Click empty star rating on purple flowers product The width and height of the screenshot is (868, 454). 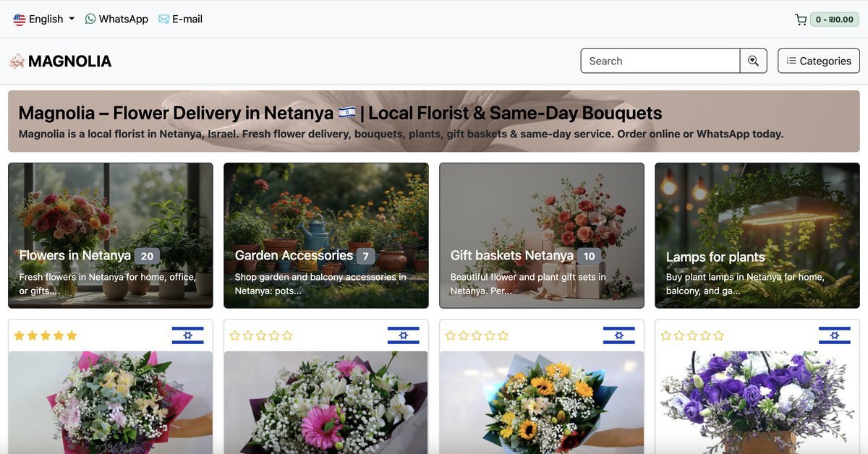point(692,335)
